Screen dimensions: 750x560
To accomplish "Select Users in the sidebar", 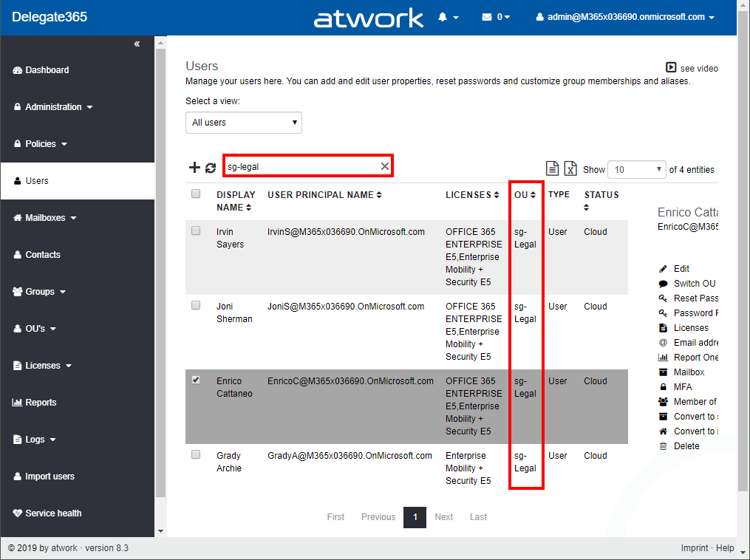I will coord(78,181).
